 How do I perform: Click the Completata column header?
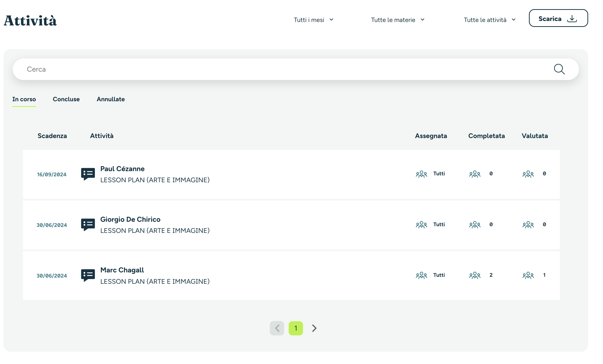click(486, 136)
